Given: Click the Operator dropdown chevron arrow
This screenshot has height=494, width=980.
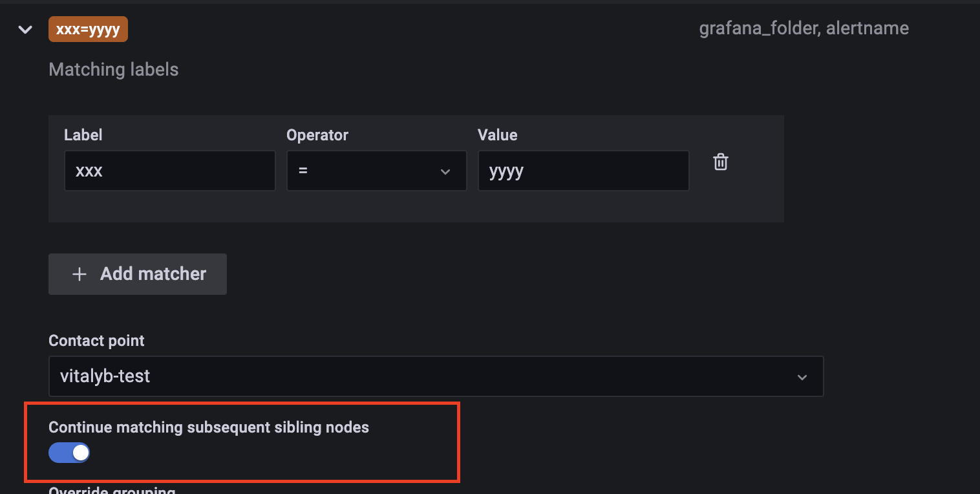Looking at the screenshot, I should (x=445, y=171).
